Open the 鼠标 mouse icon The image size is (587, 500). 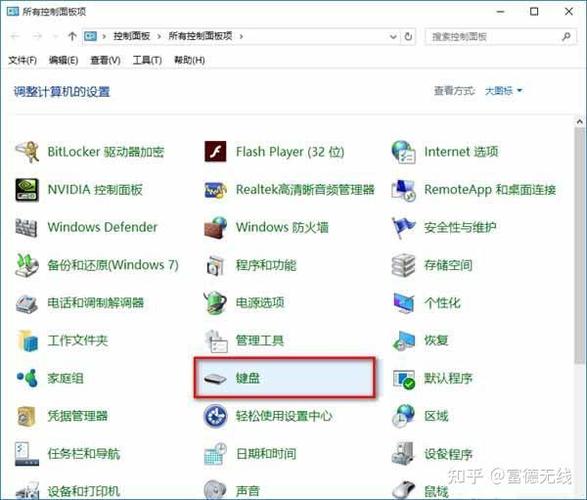coord(404,490)
